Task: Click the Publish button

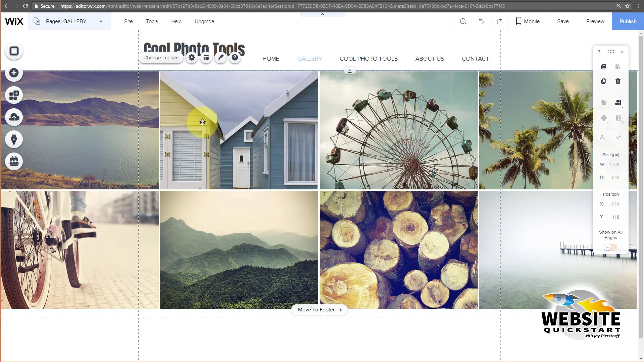Action: click(x=628, y=21)
